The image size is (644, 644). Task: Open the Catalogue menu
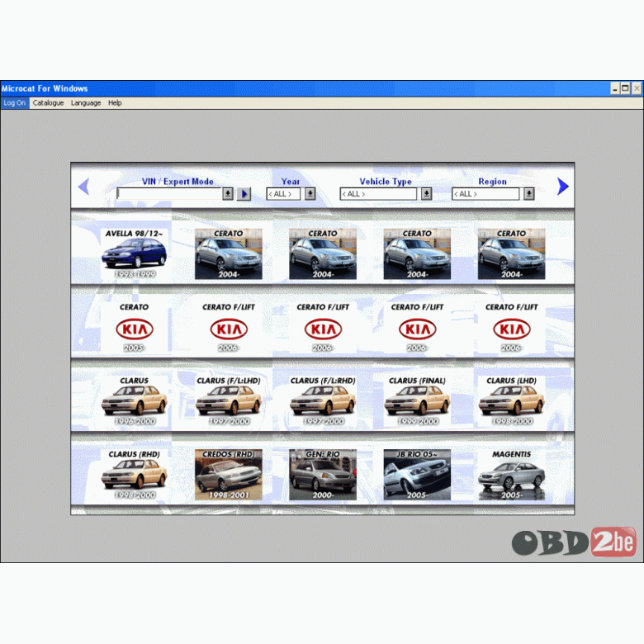pyautogui.click(x=48, y=102)
